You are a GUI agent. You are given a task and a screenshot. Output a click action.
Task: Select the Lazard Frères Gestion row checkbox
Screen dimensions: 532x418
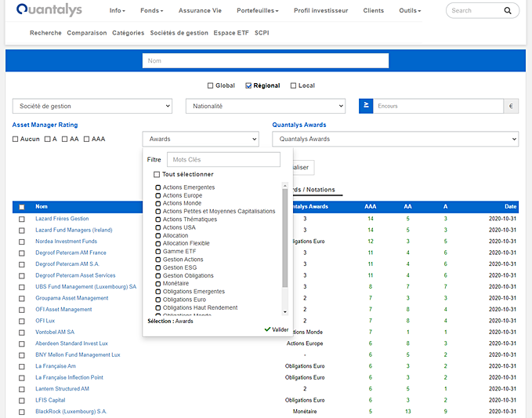(x=22, y=219)
